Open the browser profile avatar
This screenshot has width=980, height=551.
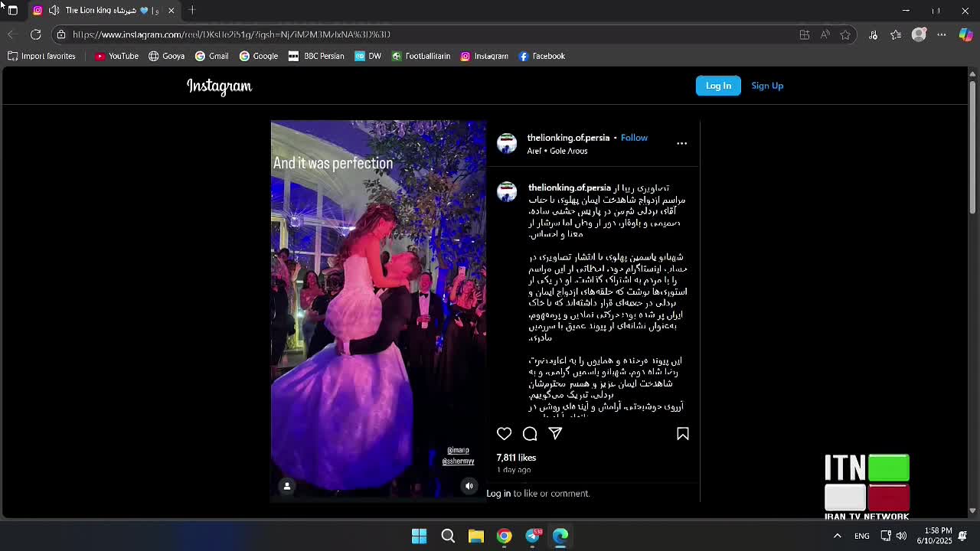[x=919, y=34]
